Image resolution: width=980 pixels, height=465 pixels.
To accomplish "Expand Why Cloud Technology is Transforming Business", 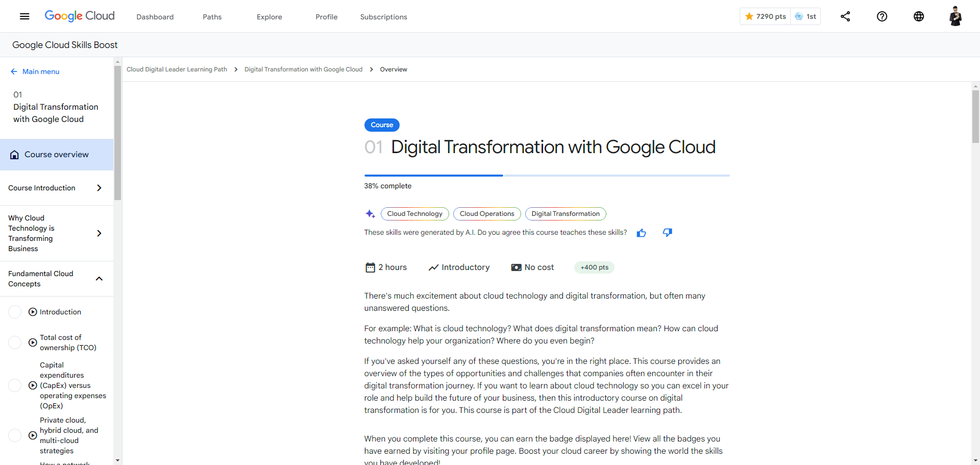I will point(57,233).
